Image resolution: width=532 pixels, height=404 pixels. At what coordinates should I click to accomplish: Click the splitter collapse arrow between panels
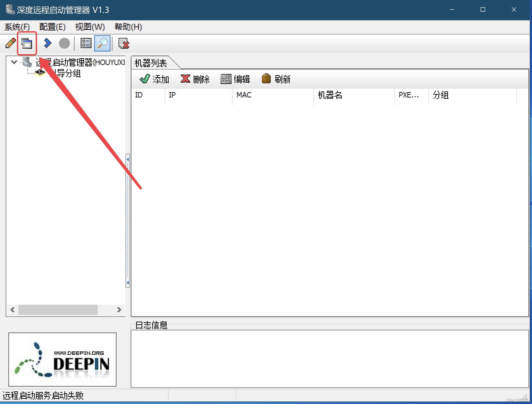[128, 159]
